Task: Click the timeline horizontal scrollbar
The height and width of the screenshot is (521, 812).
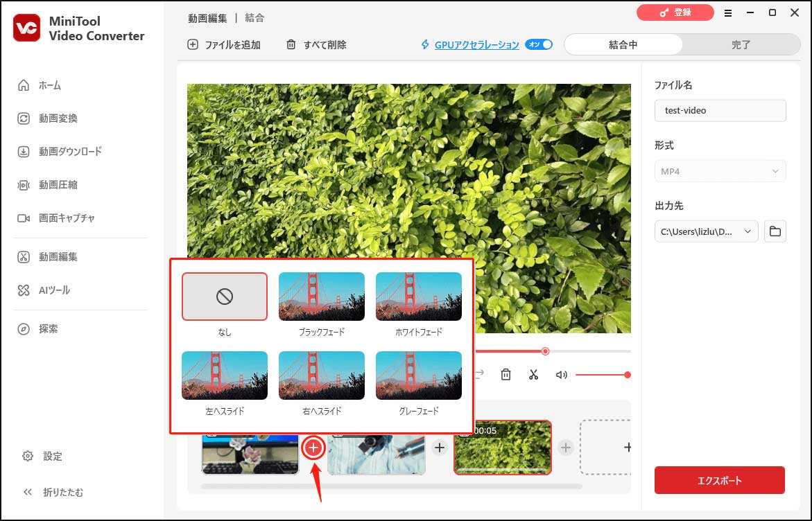Action: pos(392,486)
